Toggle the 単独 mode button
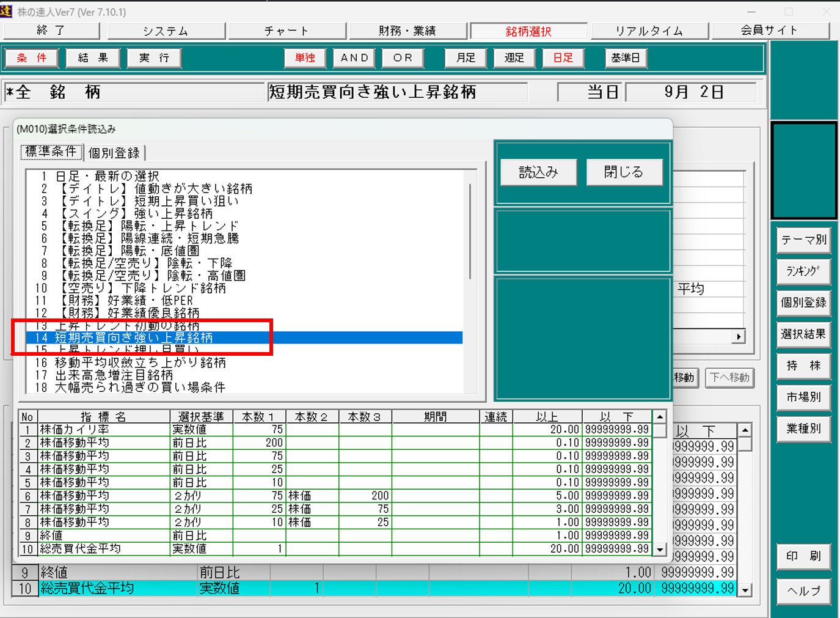Viewport: 840px width, 618px height. pos(305,57)
